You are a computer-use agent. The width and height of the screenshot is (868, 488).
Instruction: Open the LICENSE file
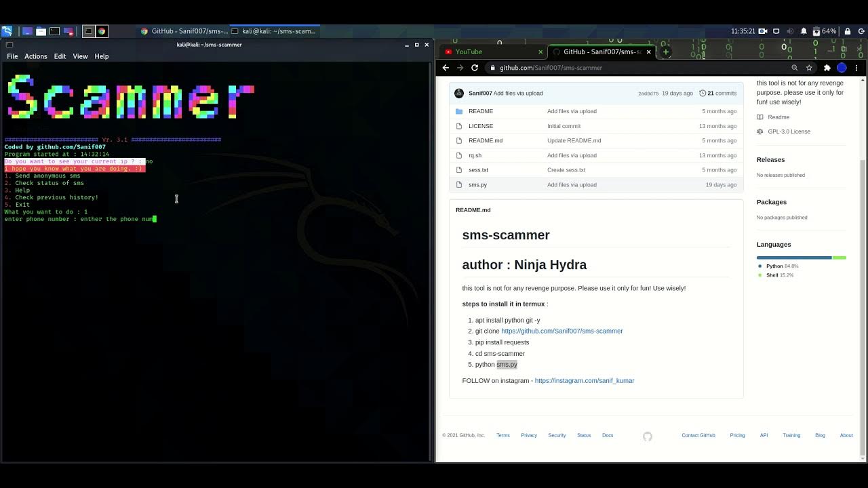tap(481, 126)
